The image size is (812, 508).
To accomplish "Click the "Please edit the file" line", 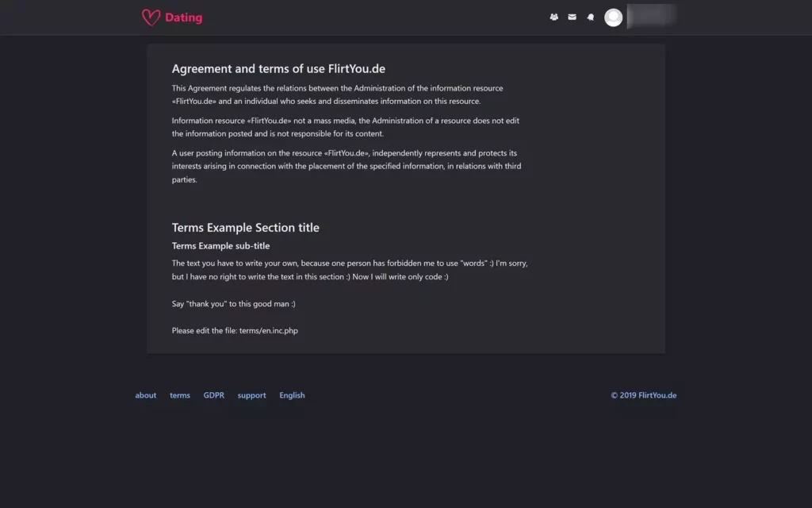I will click(235, 330).
